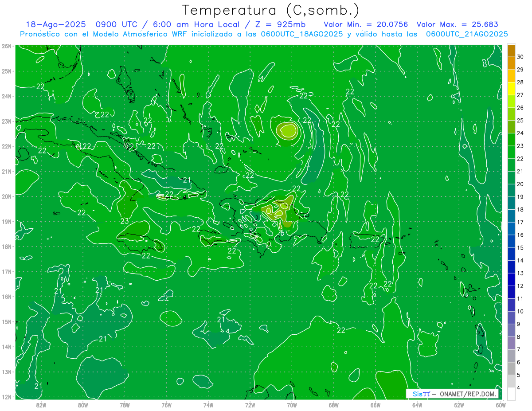The image size is (532, 411).
Task: Click the legend value "19"
Action: tap(520, 196)
